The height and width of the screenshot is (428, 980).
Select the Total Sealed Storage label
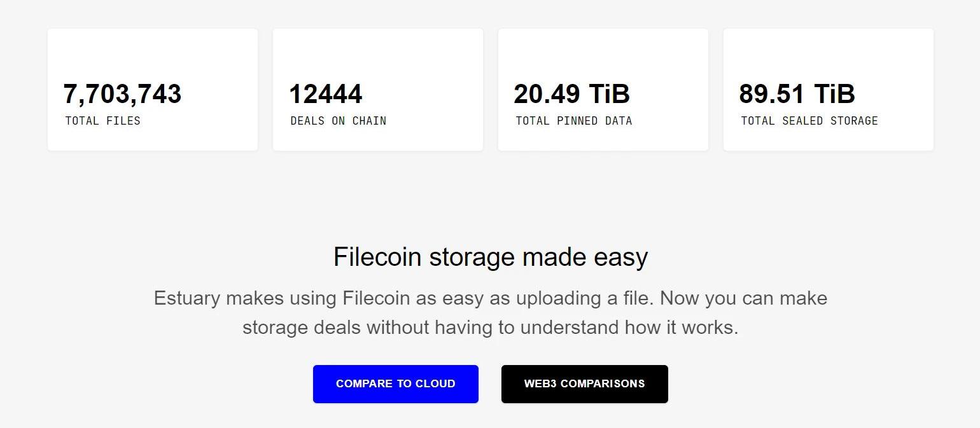pos(809,121)
